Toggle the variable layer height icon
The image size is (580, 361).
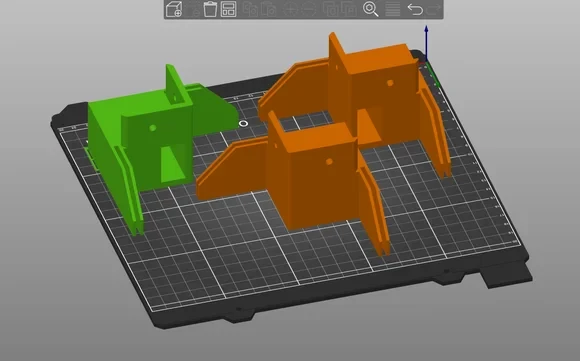(392, 9)
